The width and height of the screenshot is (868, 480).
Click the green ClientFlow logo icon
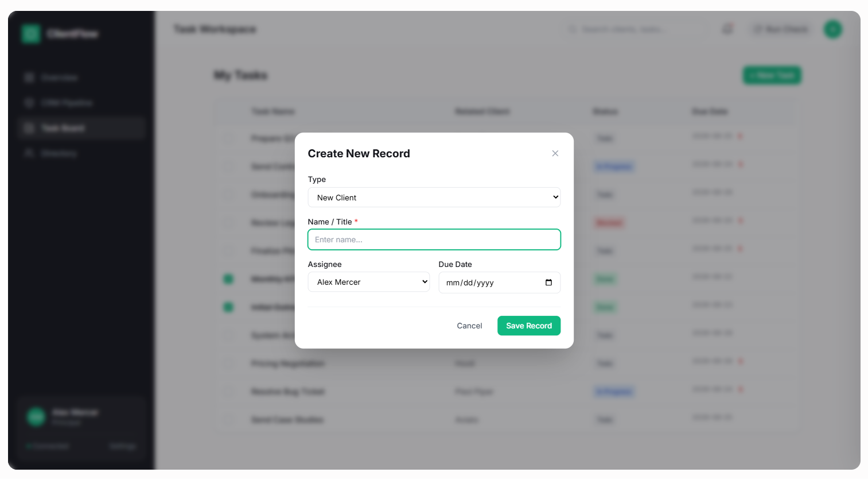pyautogui.click(x=31, y=34)
